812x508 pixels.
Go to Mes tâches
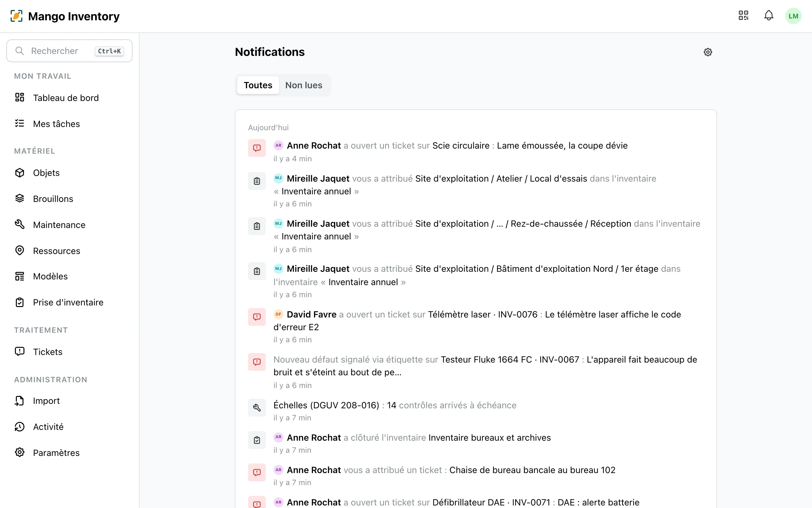point(69,124)
